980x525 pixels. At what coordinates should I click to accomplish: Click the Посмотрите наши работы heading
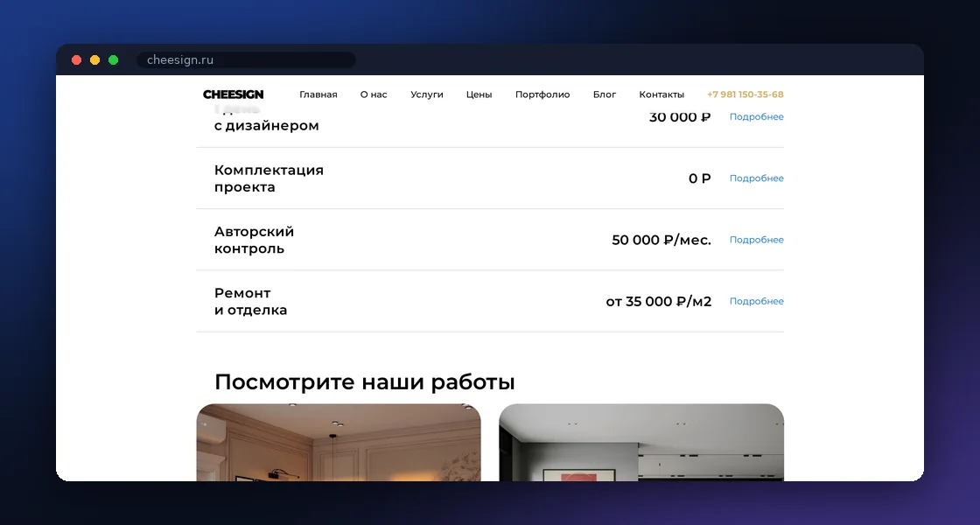364,381
